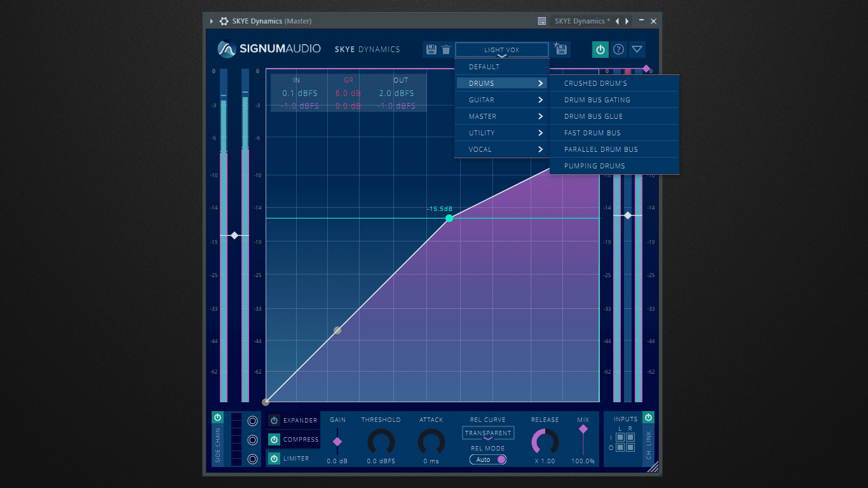Expand the plugin menu arrow in title bar
Viewport: 868px width, 488px height.
212,21
